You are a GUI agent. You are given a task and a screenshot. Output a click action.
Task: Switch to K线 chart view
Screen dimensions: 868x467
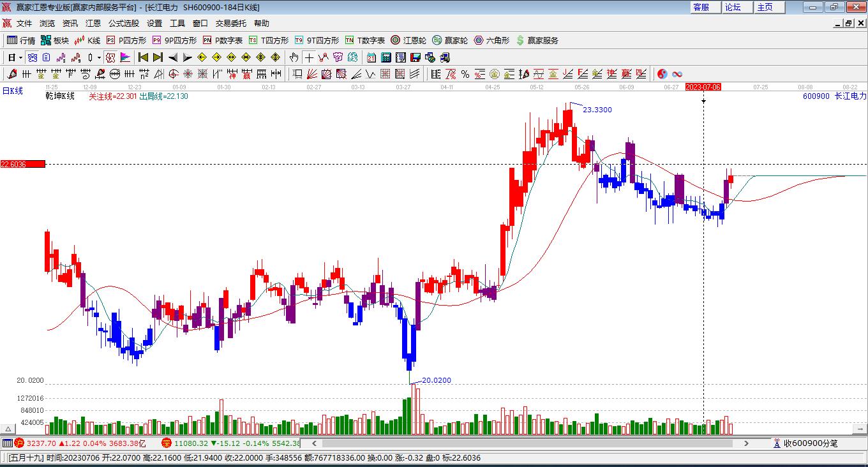87,40
